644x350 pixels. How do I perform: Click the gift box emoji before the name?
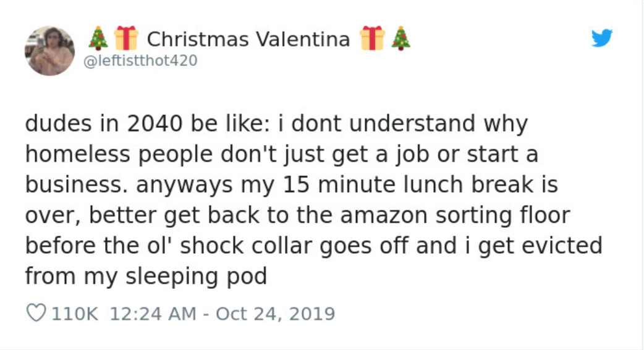coord(125,38)
